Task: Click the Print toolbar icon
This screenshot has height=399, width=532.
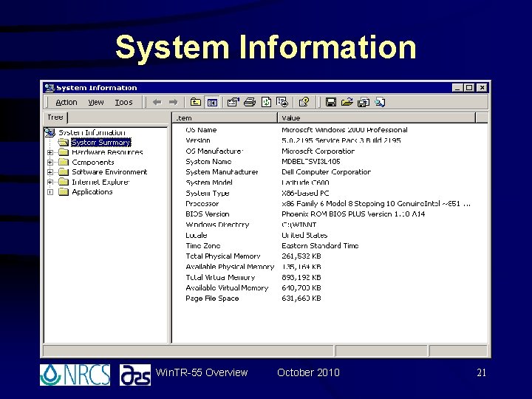Action: pyautogui.click(x=250, y=102)
